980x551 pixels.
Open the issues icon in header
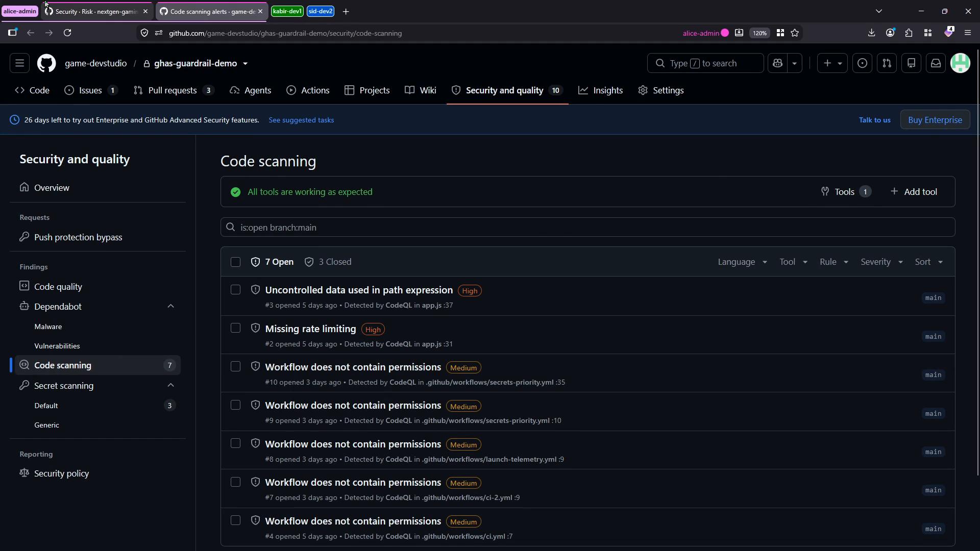(x=862, y=63)
